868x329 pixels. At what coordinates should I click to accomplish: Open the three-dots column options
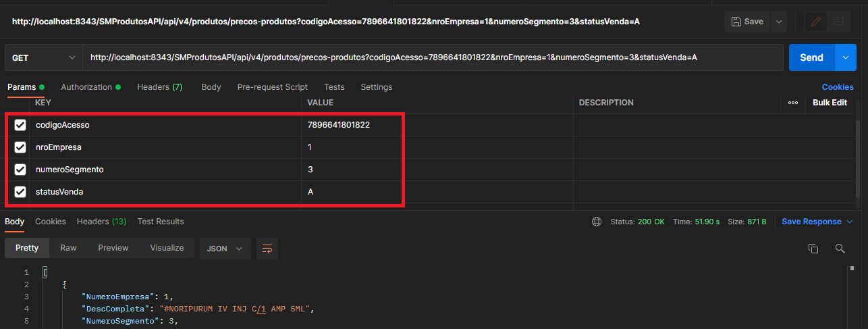pyautogui.click(x=793, y=103)
